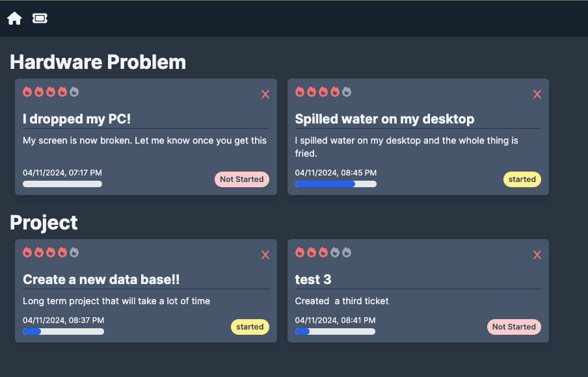The image size is (588, 377).
Task: Click third flame on 'test 3' card
Action: click(323, 252)
